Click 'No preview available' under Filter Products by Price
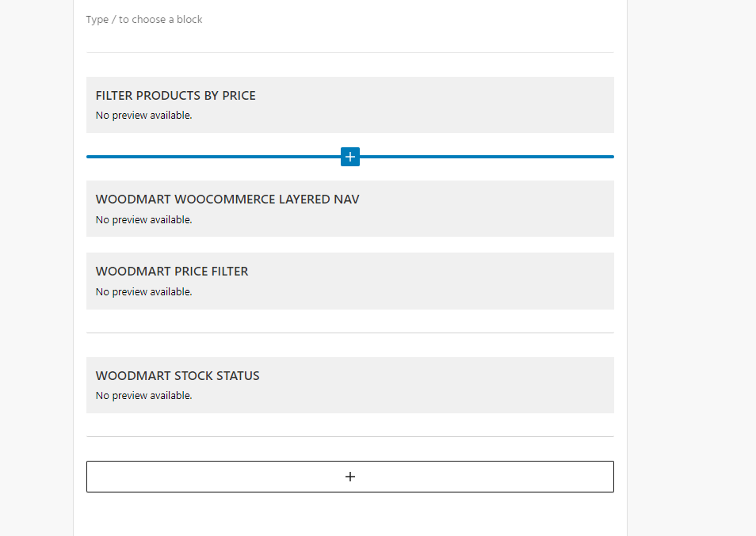The image size is (756, 536). (143, 115)
